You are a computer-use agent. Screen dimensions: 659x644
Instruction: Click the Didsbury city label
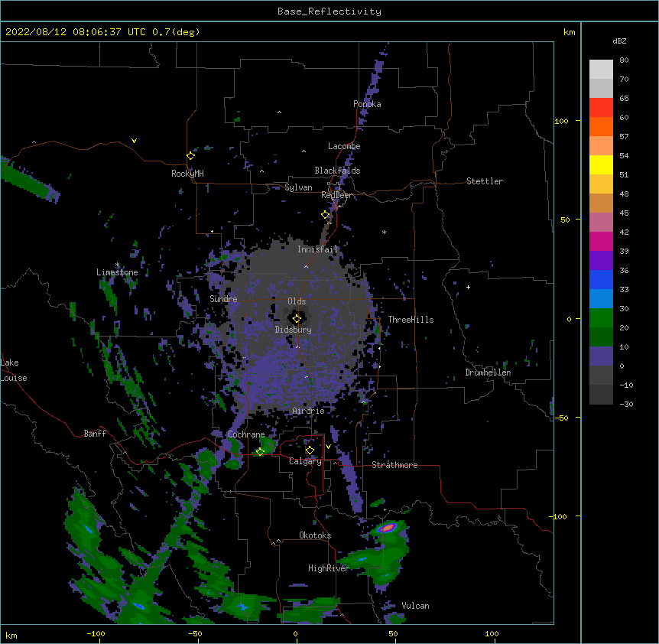tap(294, 330)
